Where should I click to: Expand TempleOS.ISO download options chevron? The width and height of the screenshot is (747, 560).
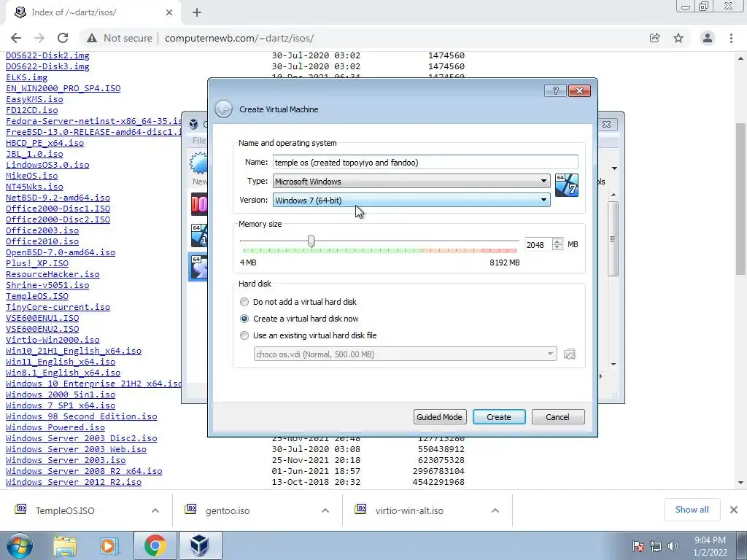pyautogui.click(x=155, y=510)
